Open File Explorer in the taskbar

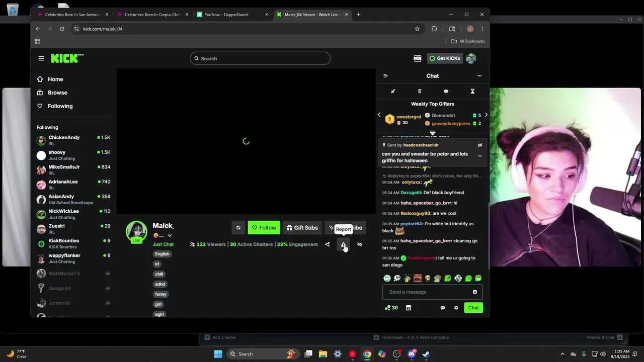[x=323, y=354]
